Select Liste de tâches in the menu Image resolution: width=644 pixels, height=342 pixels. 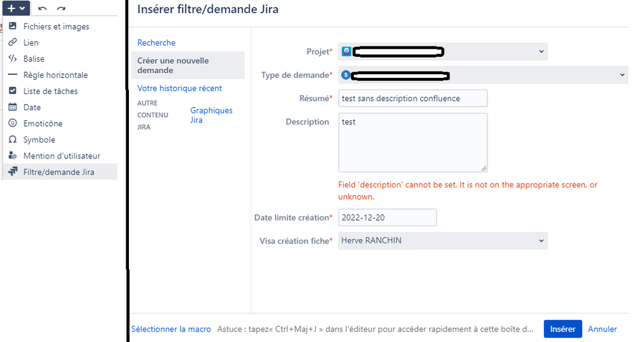pyautogui.click(x=61, y=91)
